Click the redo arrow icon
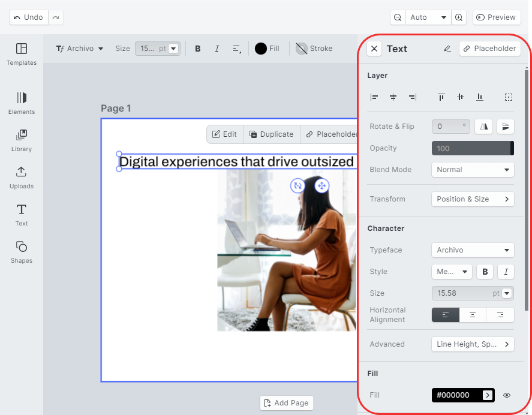Screen dimensions: 532x415 56,17
